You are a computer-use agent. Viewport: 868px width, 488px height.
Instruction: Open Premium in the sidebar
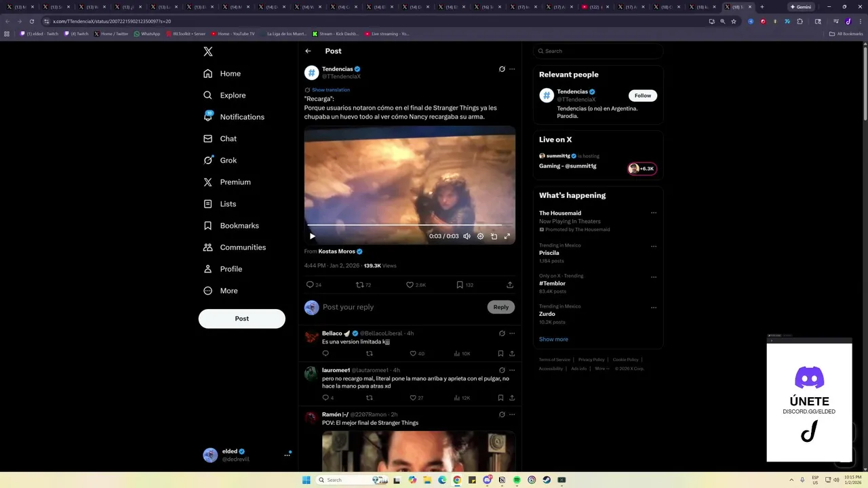(x=227, y=182)
